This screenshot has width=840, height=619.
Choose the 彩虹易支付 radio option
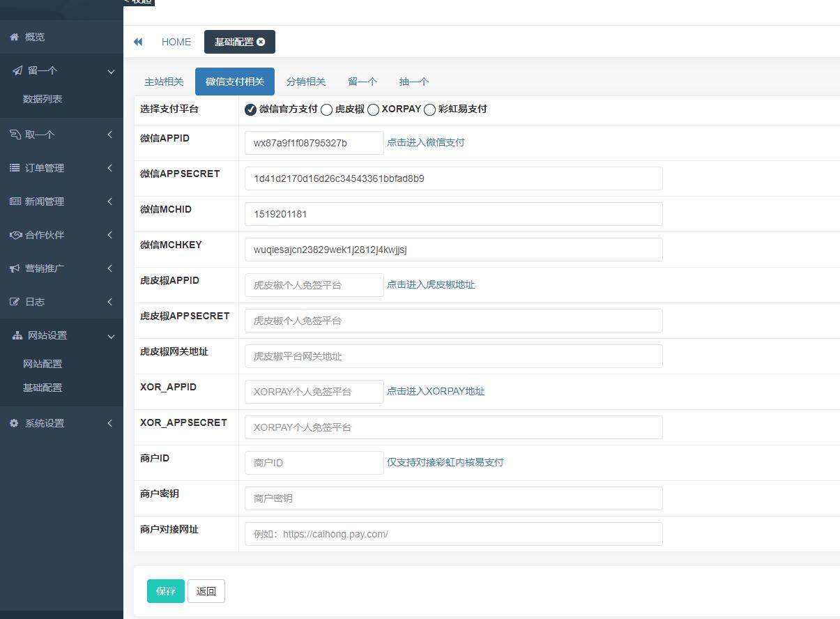click(429, 109)
